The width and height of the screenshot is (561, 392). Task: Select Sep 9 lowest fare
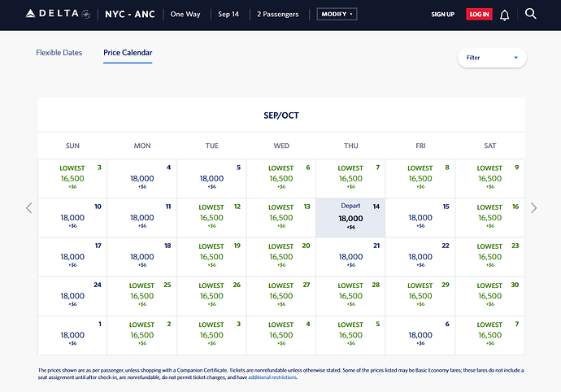point(489,178)
